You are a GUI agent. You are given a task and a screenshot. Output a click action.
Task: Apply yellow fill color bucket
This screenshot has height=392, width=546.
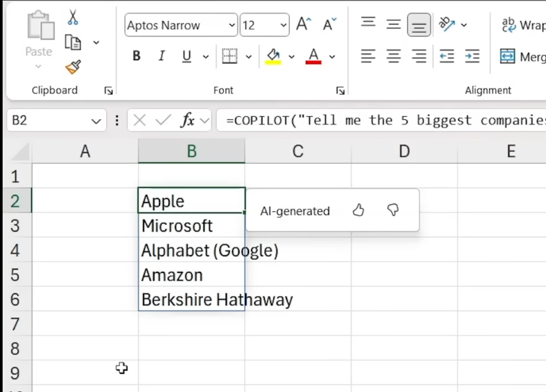[274, 56]
